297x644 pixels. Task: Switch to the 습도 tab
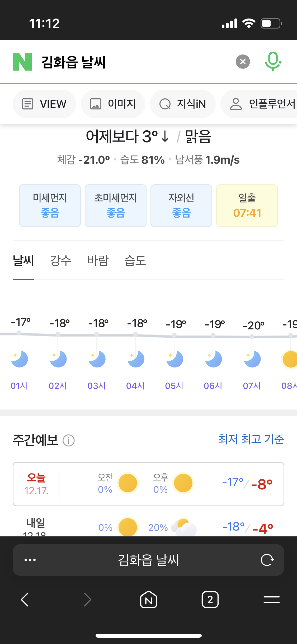click(135, 261)
